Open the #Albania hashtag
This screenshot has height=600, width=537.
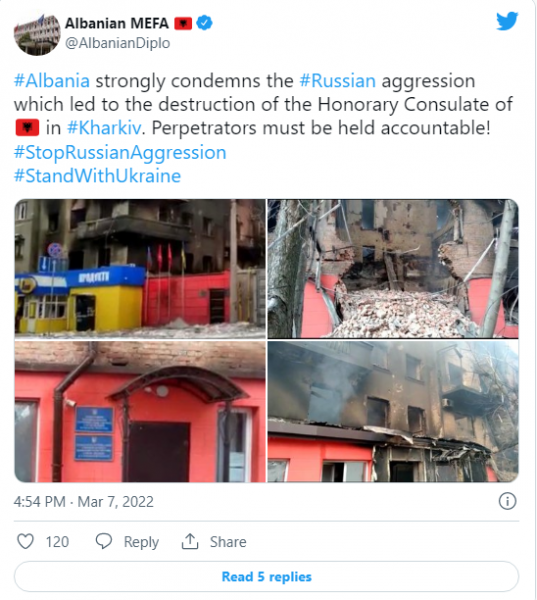tap(52, 81)
